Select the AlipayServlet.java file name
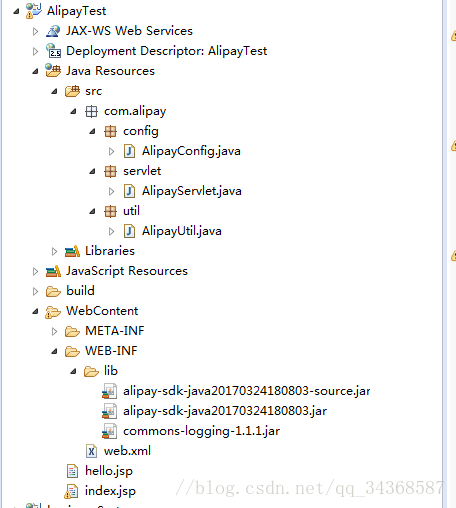 (192, 191)
